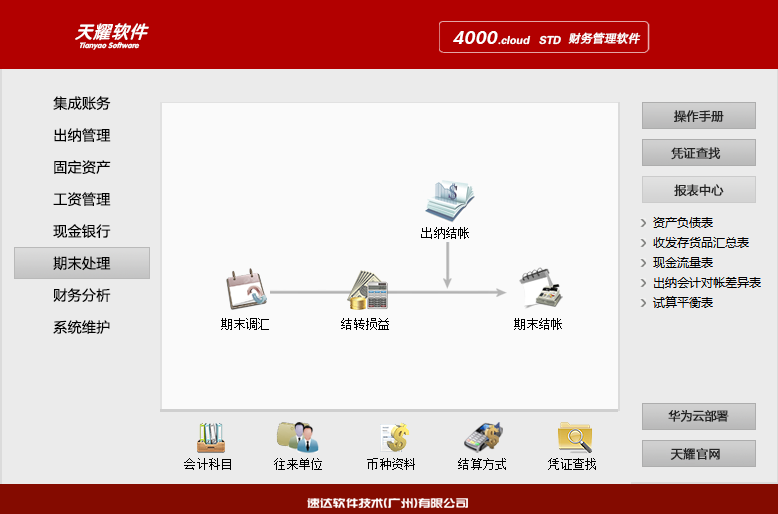The width and height of the screenshot is (778, 514).
Task: Click the 天耀软件 logo
Action: point(112,36)
